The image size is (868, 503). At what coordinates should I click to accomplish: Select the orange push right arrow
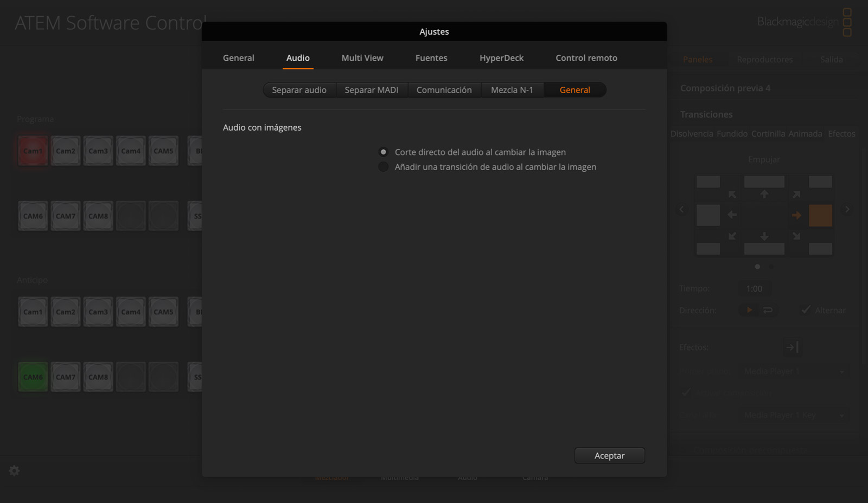[796, 215]
